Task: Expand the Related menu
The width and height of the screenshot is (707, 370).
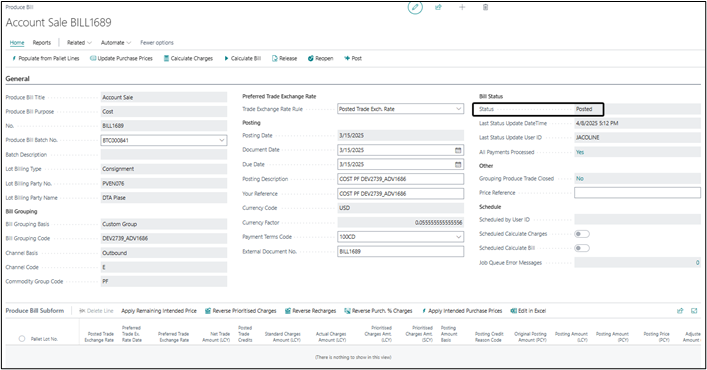Action: coord(79,43)
